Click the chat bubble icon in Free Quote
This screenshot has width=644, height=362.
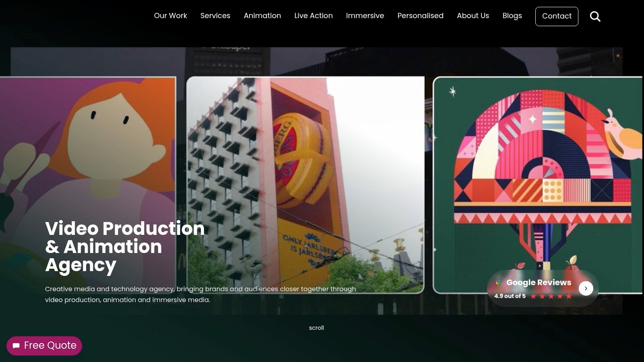pos(16,346)
